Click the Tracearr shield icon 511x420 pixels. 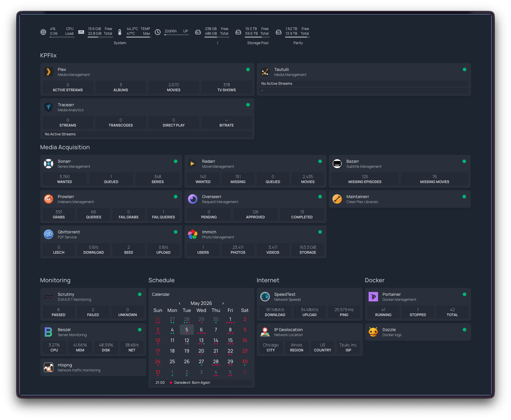49,107
